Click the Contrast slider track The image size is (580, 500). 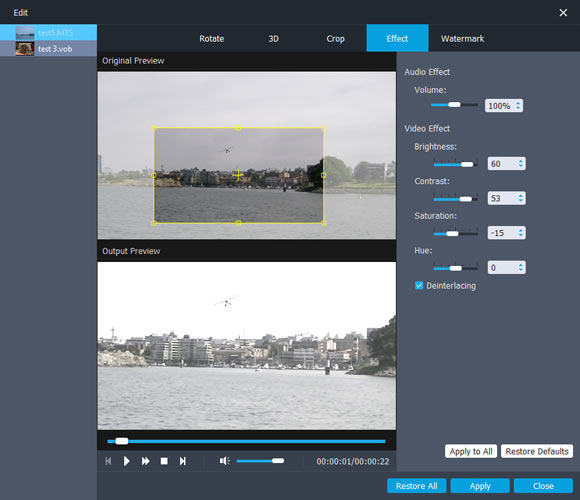tap(455, 199)
